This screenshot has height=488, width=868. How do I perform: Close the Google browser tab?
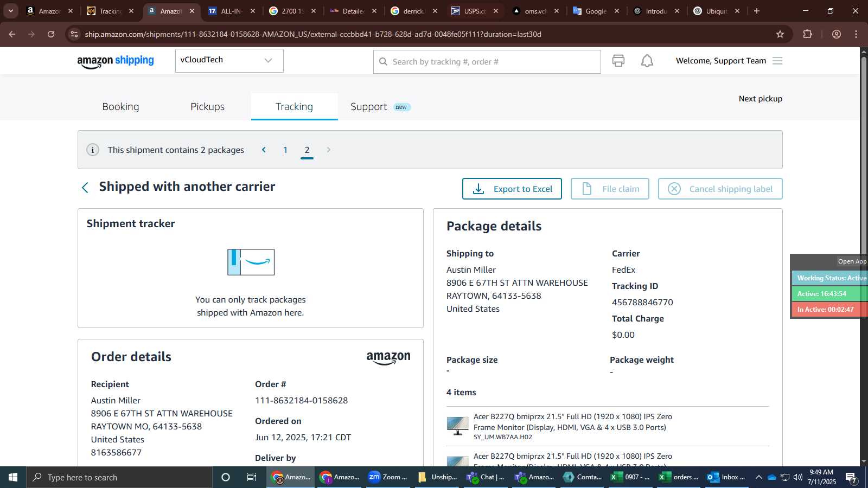[617, 11]
